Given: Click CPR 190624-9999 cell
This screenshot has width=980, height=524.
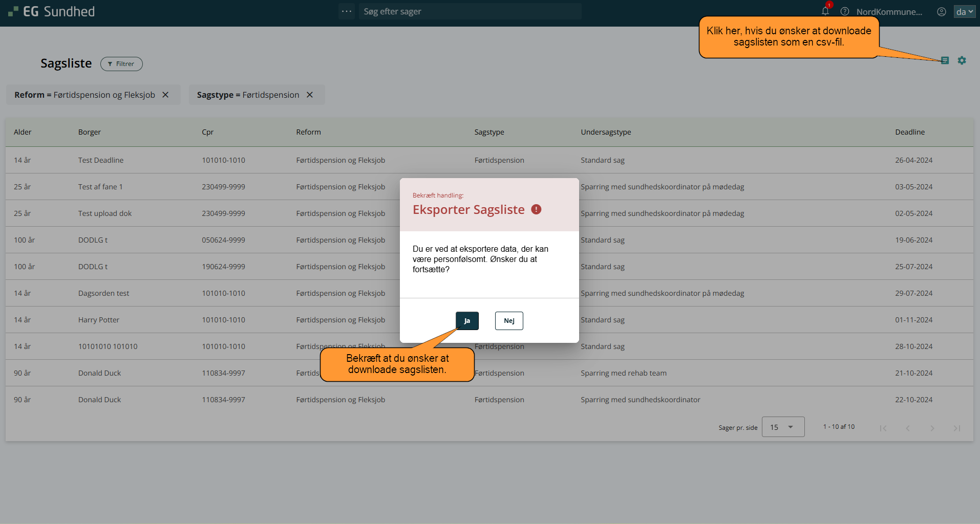Looking at the screenshot, I should point(223,267).
